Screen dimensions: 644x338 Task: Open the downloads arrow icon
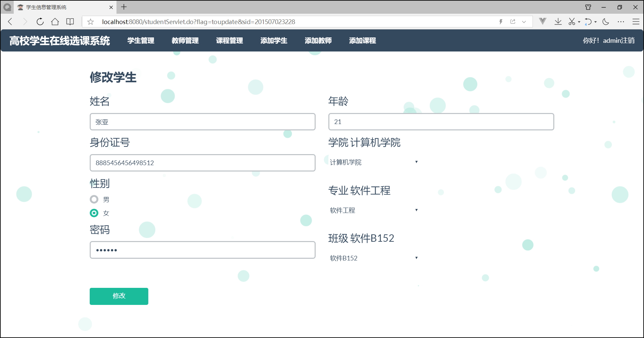tap(558, 22)
